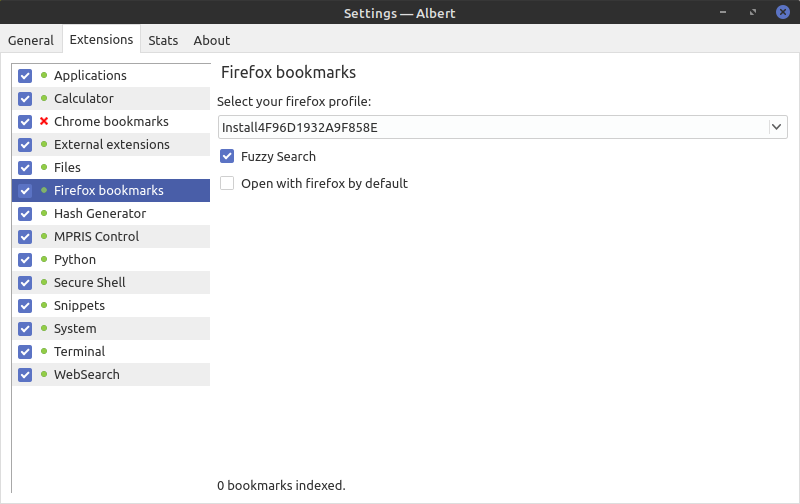Switch to the General tab
800x504 pixels.
point(31,40)
